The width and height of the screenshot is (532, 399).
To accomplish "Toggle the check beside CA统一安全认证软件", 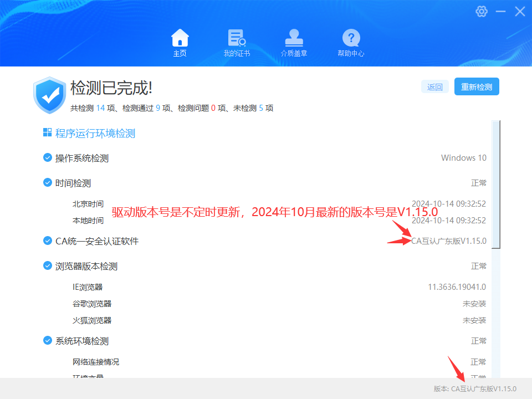I will point(47,241).
